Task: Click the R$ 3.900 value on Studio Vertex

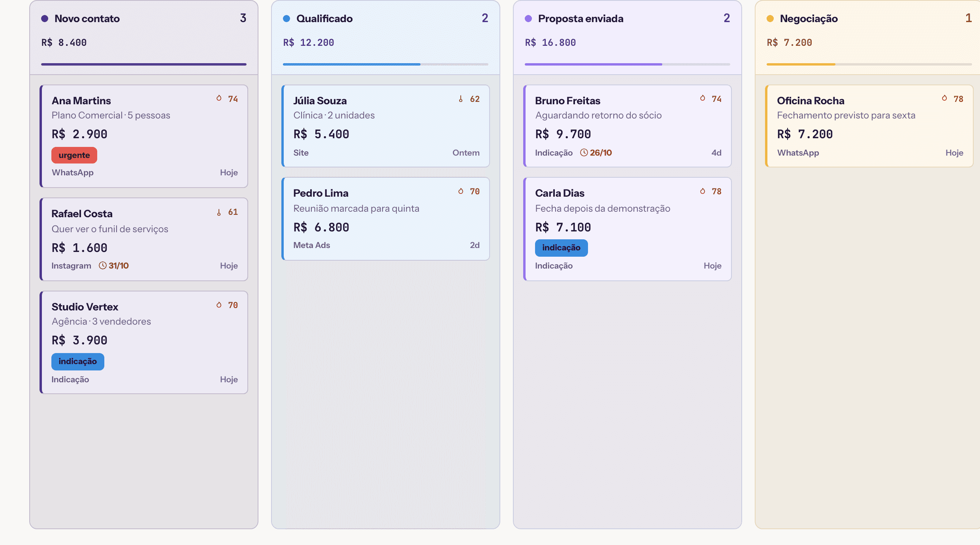Action: [x=79, y=340]
